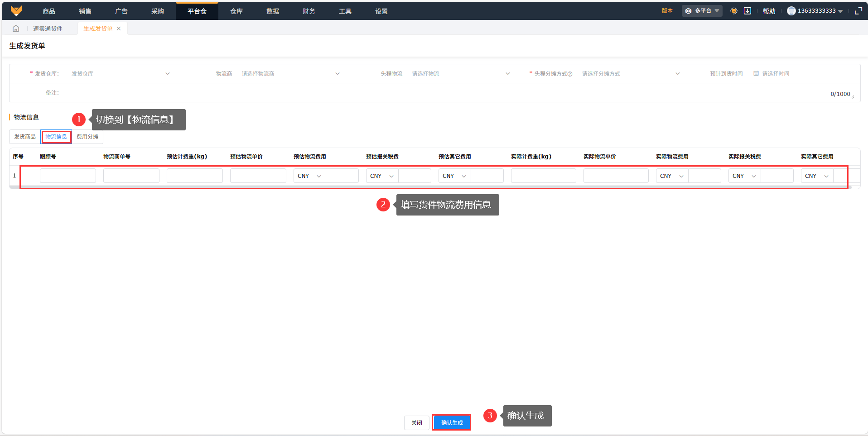Viewport: 868px width, 436px height.
Task: Open the 头程物流 dropdown
Action: pyautogui.click(x=461, y=74)
